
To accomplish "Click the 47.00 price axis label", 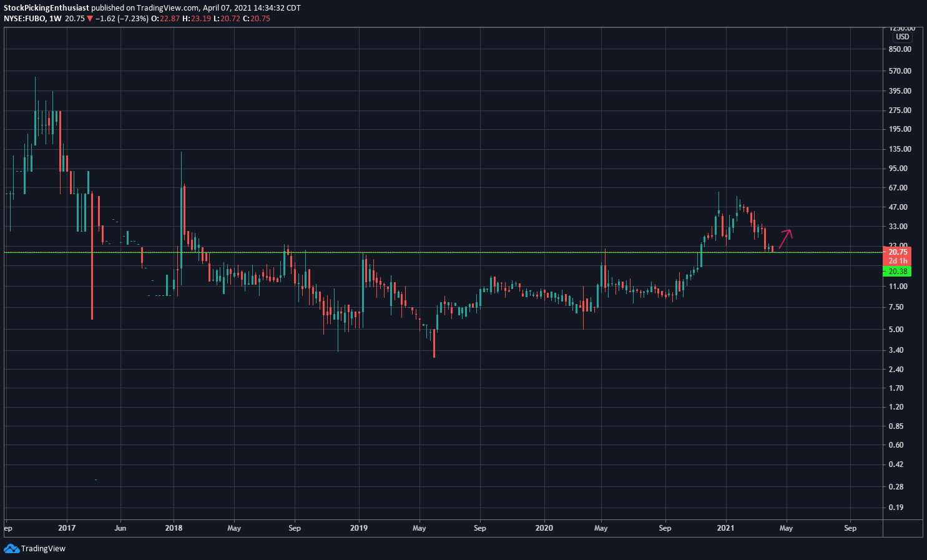I will 898,207.
